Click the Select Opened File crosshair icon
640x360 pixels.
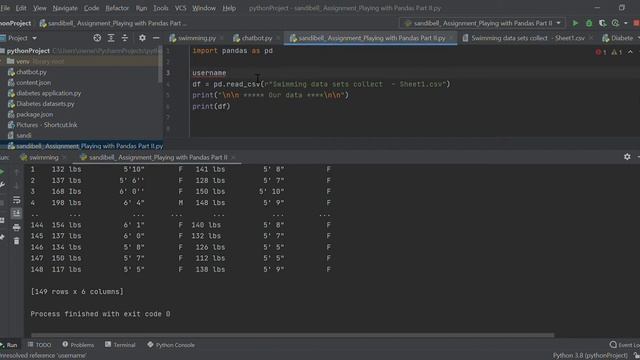pos(97,38)
